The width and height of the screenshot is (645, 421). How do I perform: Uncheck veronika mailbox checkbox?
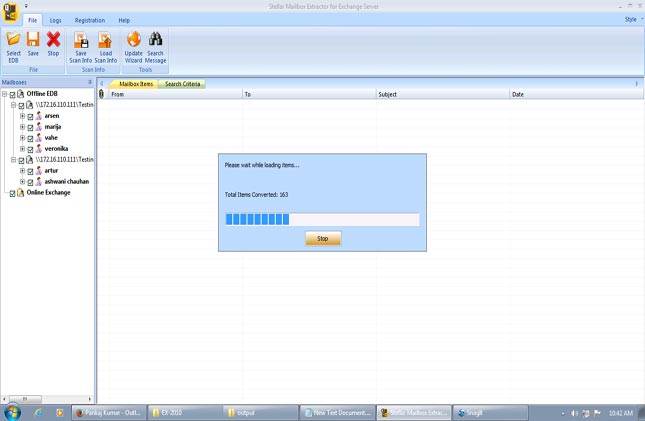(x=30, y=149)
